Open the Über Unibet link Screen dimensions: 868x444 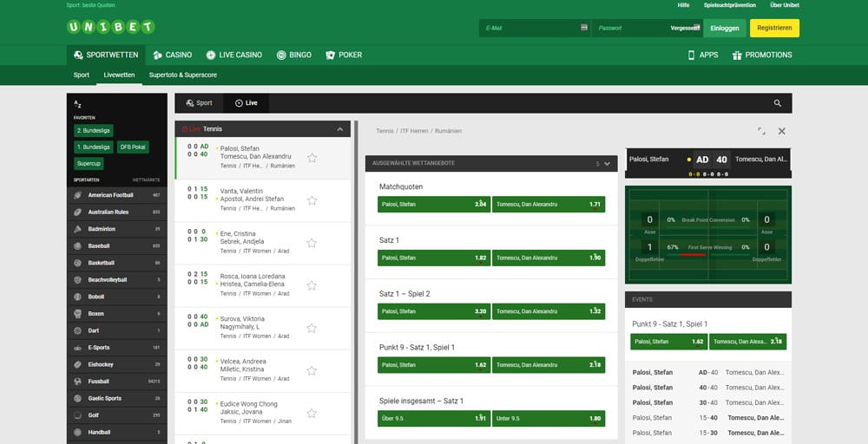click(785, 5)
